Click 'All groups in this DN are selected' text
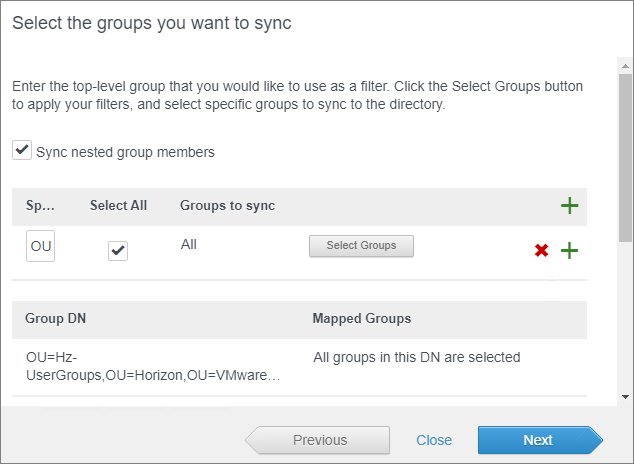The width and height of the screenshot is (634, 464). click(x=416, y=357)
